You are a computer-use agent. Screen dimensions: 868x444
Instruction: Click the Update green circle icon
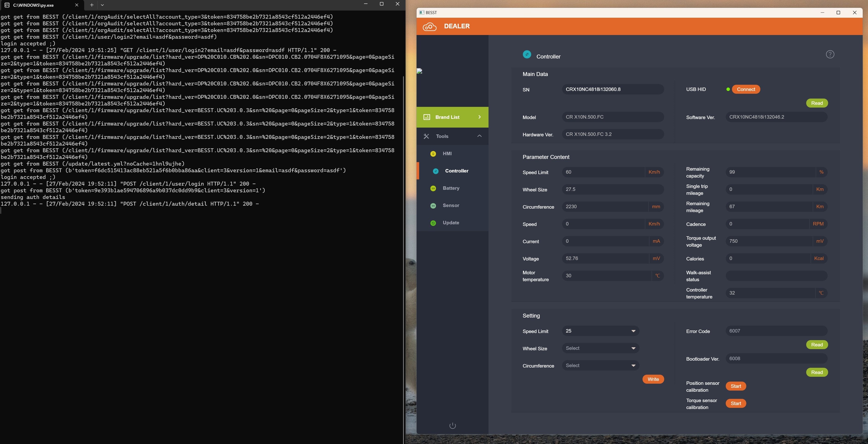pos(433,223)
